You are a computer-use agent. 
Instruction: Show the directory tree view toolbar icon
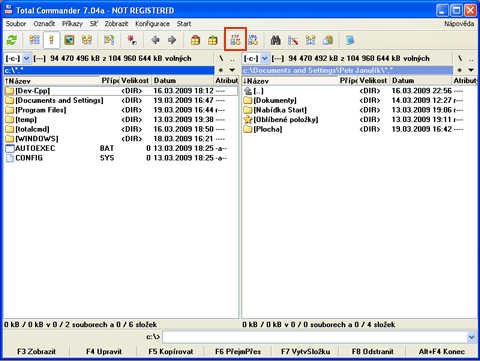click(87, 40)
